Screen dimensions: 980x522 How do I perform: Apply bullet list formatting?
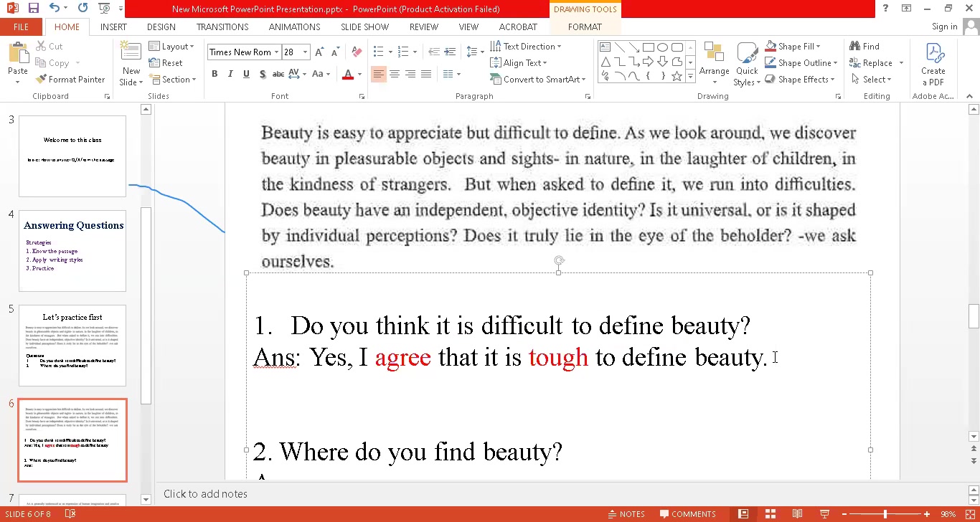coord(377,52)
